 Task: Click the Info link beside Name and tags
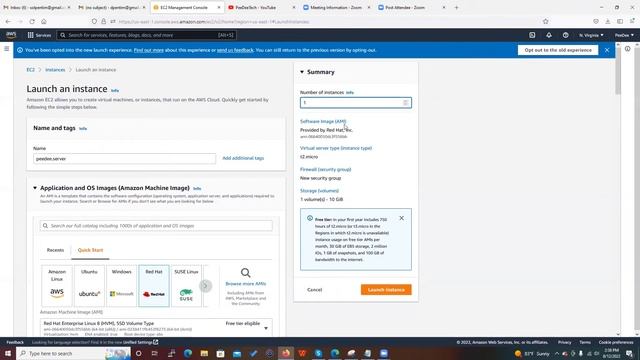(83, 129)
